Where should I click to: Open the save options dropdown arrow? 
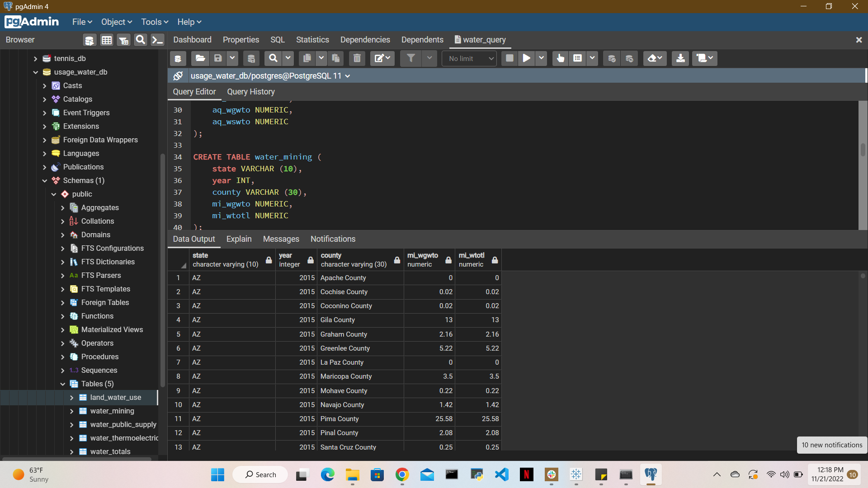coord(232,58)
